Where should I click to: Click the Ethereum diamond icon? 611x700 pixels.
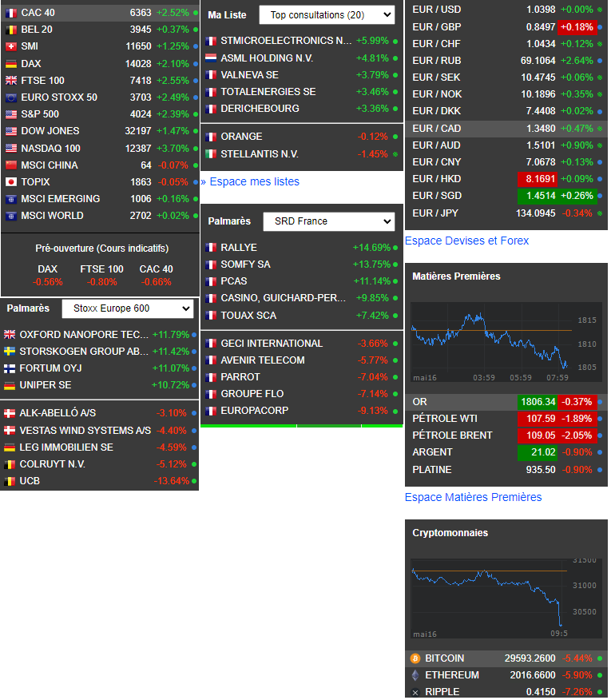(415, 675)
